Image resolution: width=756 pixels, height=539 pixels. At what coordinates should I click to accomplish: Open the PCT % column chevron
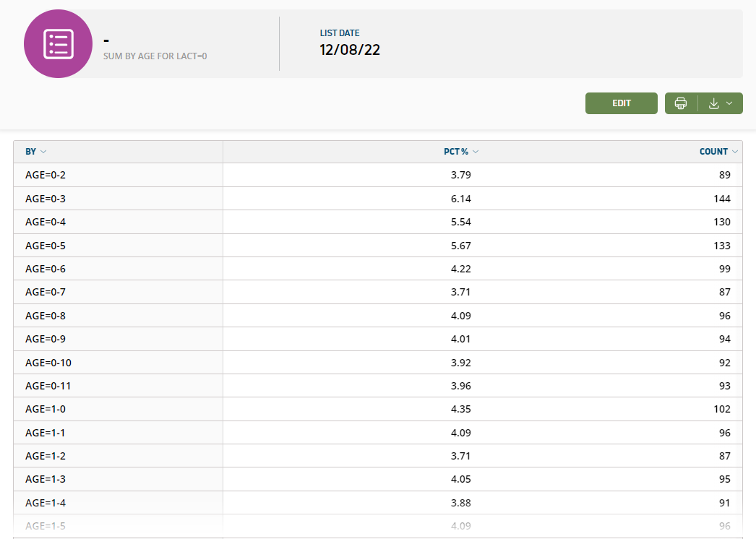pyautogui.click(x=475, y=152)
